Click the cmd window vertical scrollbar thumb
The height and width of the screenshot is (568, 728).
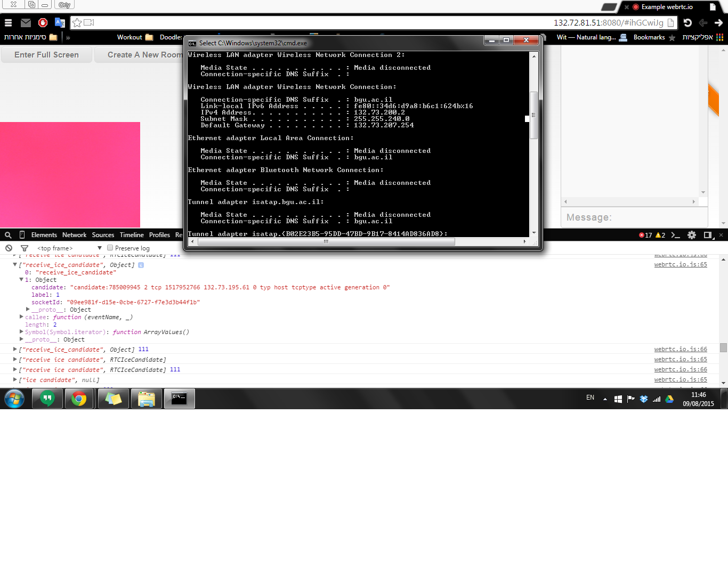533,115
